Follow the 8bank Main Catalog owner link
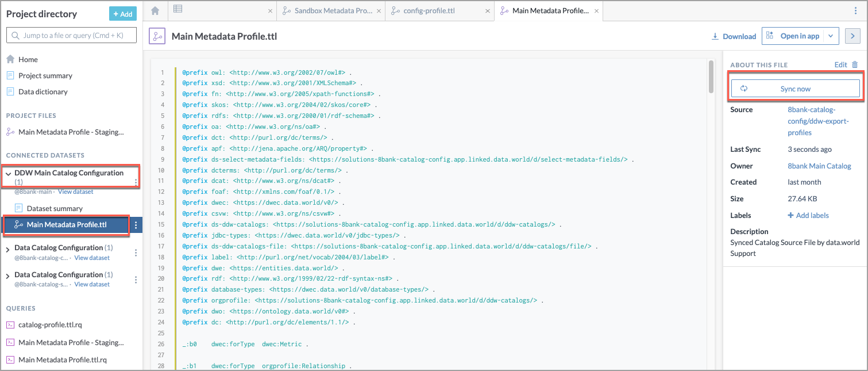This screenshot has height=371, width=868. coord(819,166)
